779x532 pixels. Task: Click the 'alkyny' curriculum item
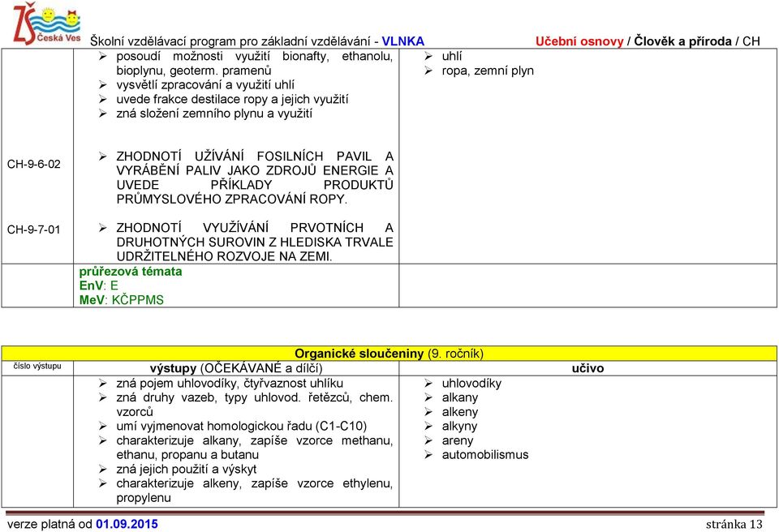pos(459,427)
